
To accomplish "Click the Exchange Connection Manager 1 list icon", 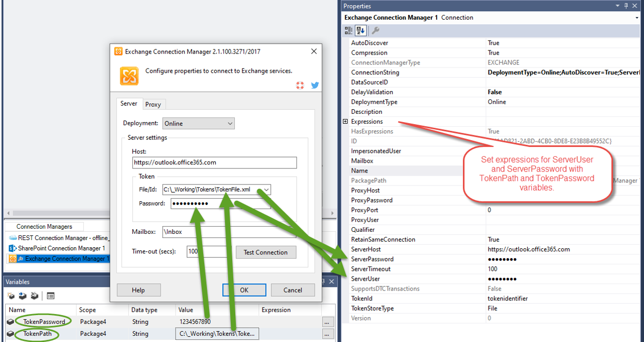I will pyautogui.click(x=13, y=259).
